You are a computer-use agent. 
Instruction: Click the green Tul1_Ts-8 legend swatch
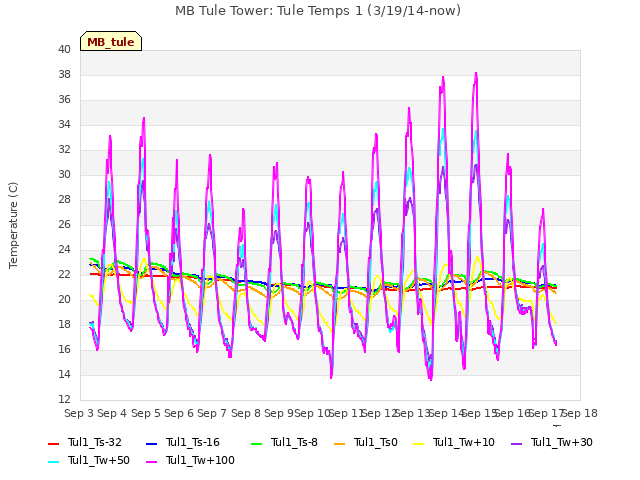(256, 443)
